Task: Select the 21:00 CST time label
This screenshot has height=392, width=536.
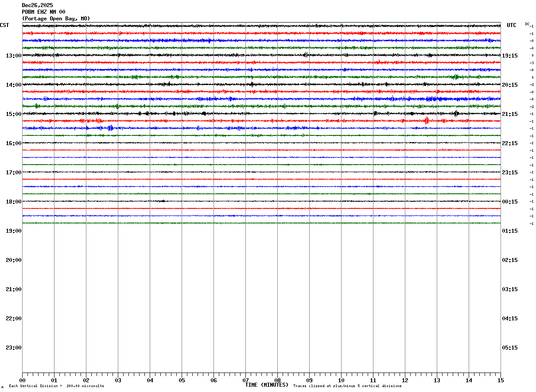Action: pyautogui.click(x=14, y=289)
